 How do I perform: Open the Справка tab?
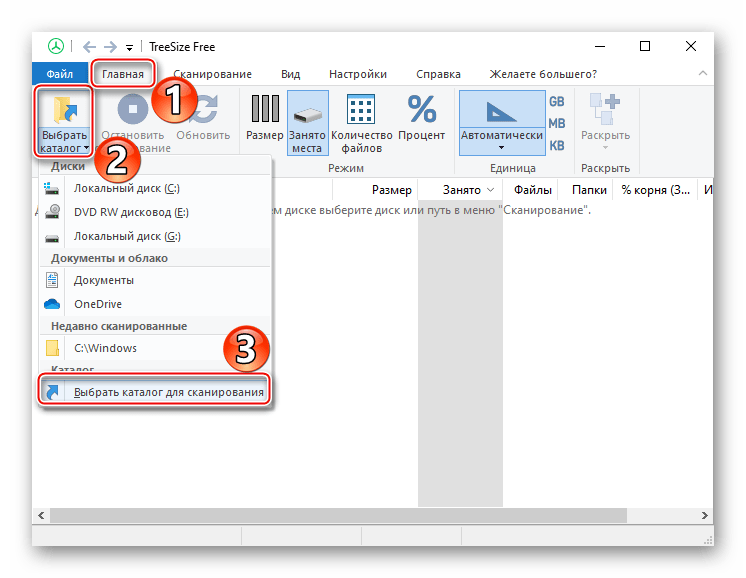[x=438, y=74]
